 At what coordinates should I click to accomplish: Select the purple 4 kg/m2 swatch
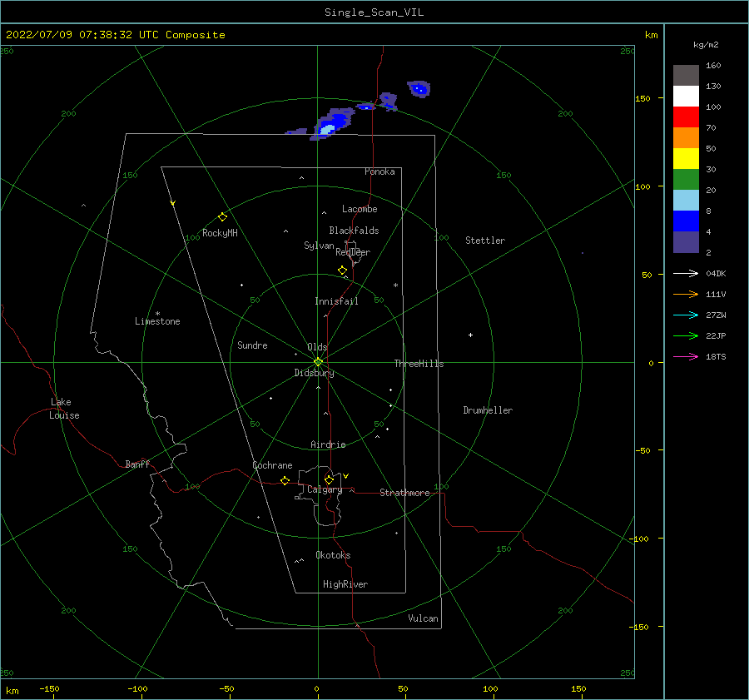coord(686,241)
